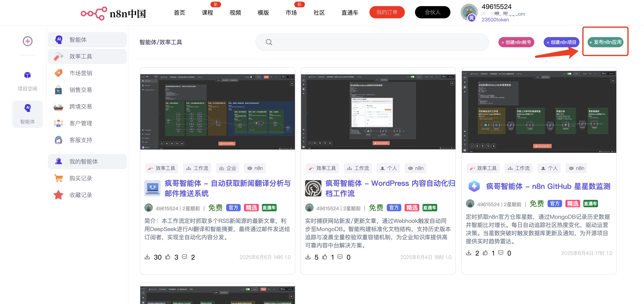Select the 跨境交易 category
The width and height of the screenshot is (644, 304).
[x=87, y=107]
